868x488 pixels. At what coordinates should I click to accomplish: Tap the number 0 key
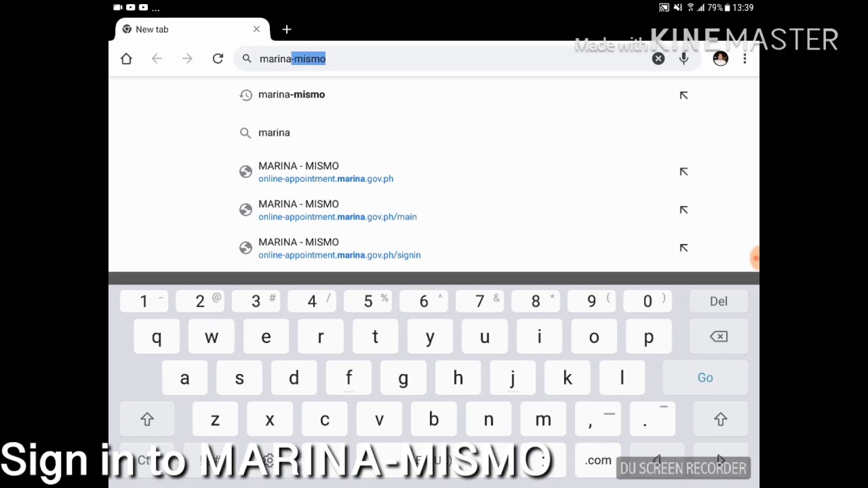coord(648,301)
